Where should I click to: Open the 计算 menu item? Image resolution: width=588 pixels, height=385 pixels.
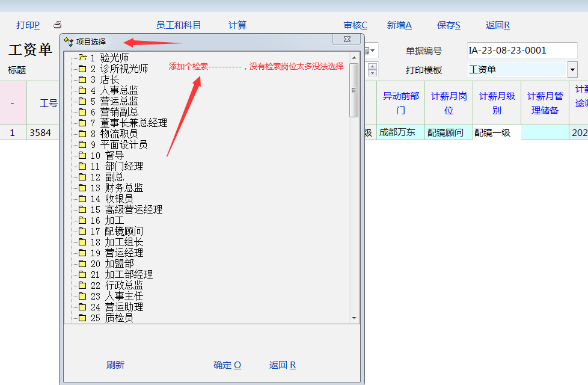point(237,25)
